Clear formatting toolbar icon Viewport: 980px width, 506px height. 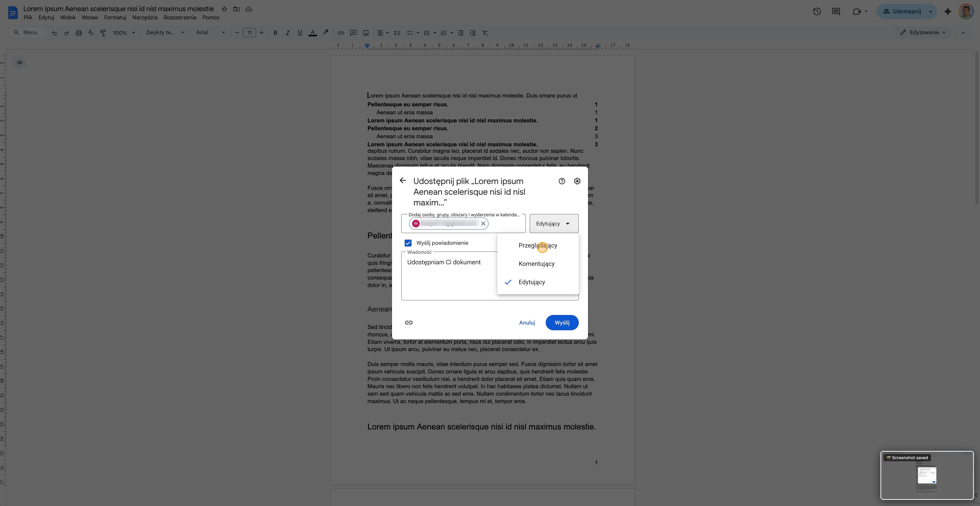[485, 33]
